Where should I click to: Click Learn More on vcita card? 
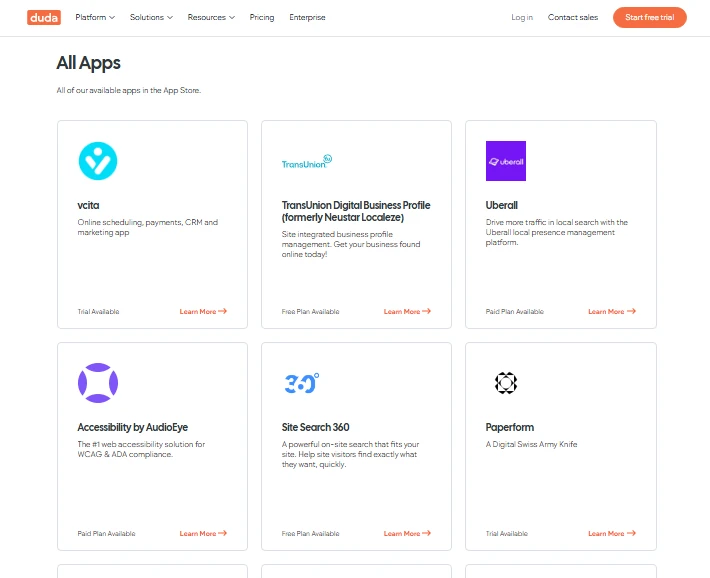(203, 311)
